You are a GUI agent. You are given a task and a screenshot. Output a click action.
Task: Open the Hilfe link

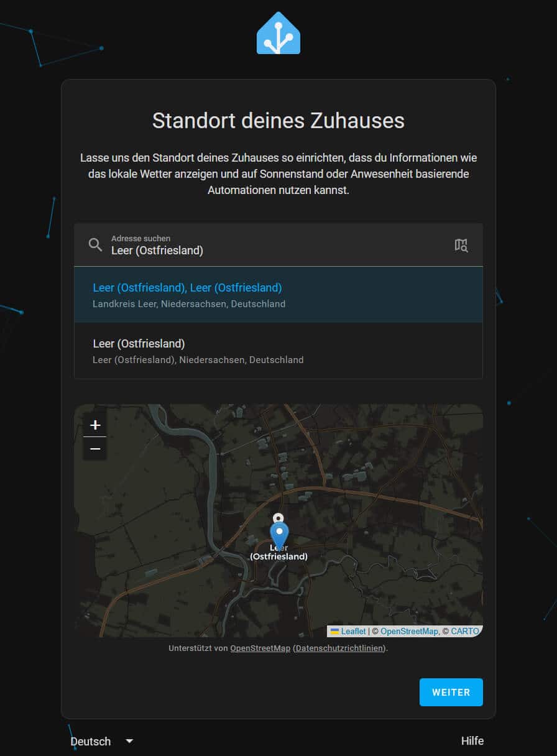472,741
